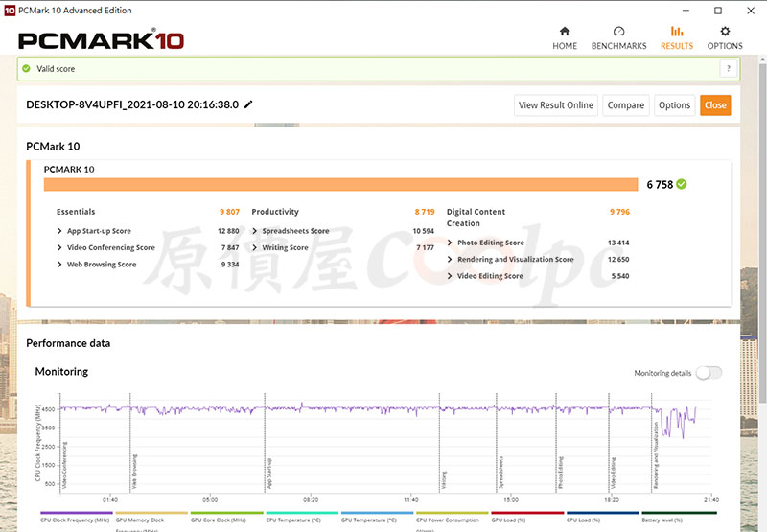The width and height of the screenshot is (767, 532).
Task: Go to the OPTIONS tab label
Action: click(x=725, y=46)
